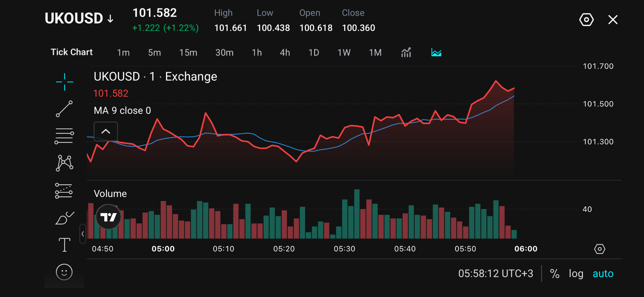This screenshot has width=644, height=297.
Task: Collapse the drawing toolbar side arrow
Action: point(83,234)
